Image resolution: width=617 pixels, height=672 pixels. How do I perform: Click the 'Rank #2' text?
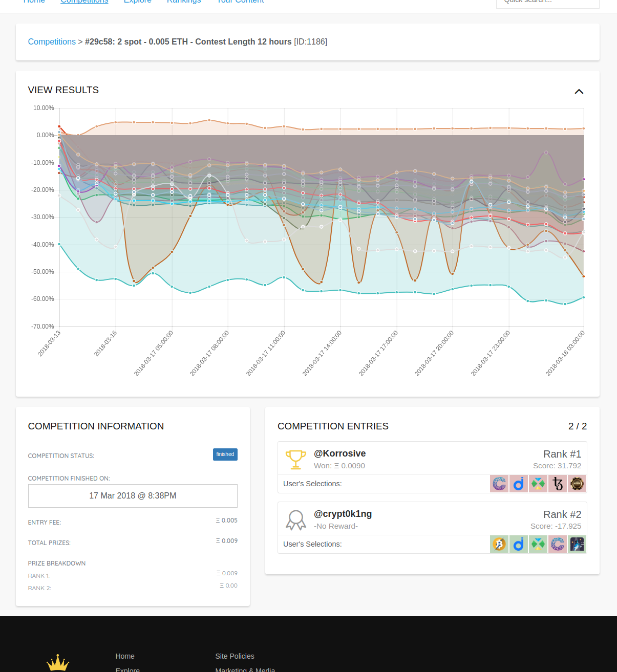tap(562, 514)
